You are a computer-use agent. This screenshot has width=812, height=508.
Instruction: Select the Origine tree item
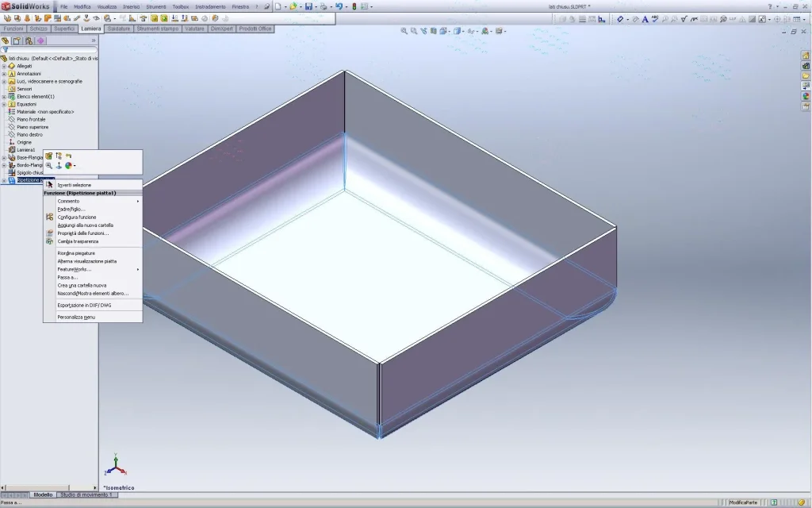coord(24,142)
